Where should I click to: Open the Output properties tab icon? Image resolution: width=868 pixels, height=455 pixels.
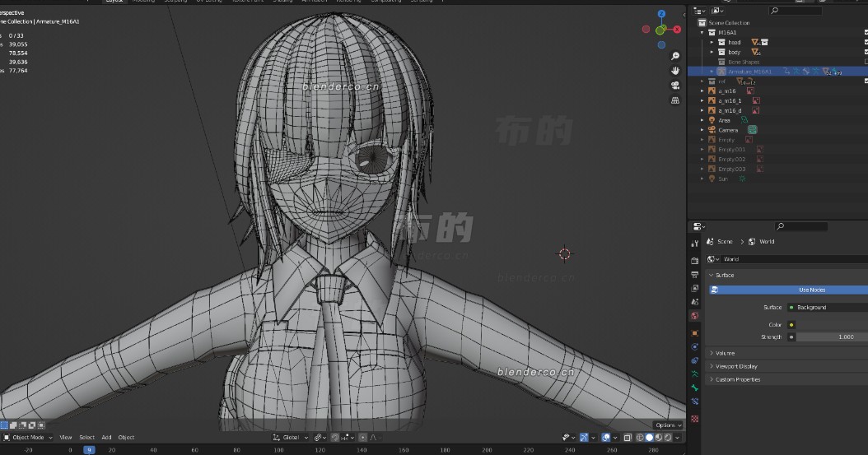coord(695,274)
